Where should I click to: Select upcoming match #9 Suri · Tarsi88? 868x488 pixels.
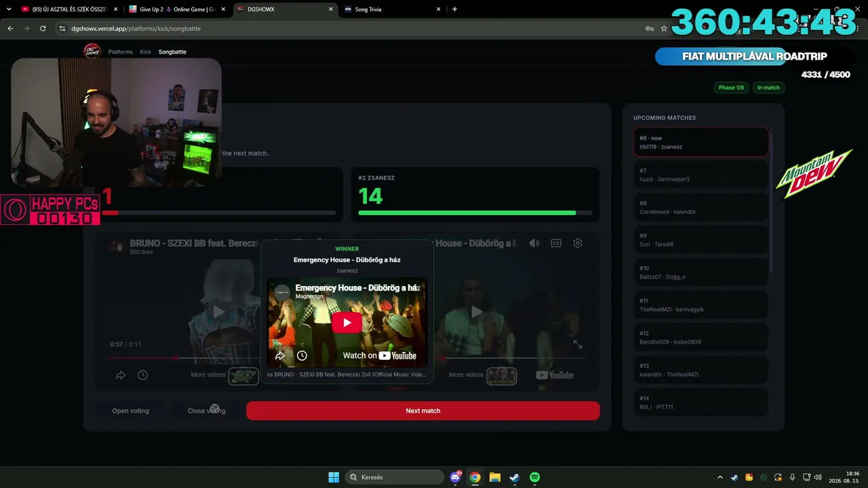[701, 240]
